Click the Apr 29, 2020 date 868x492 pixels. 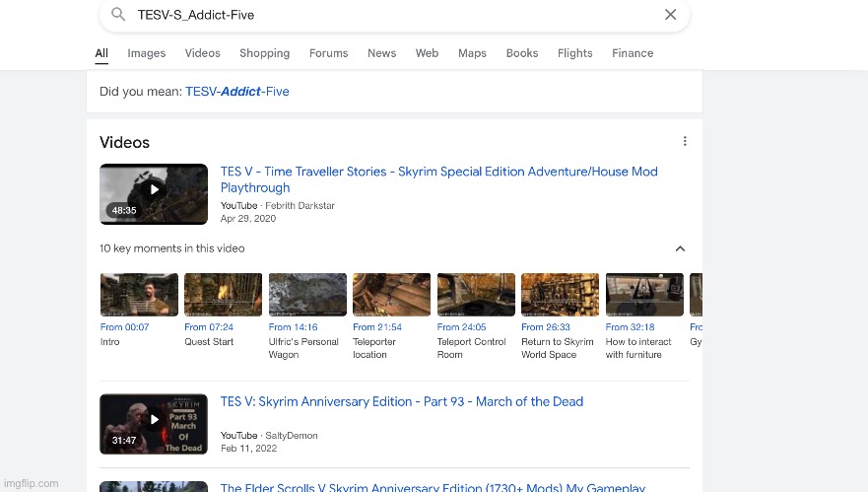pyautogui.click(x=248, y=218)
